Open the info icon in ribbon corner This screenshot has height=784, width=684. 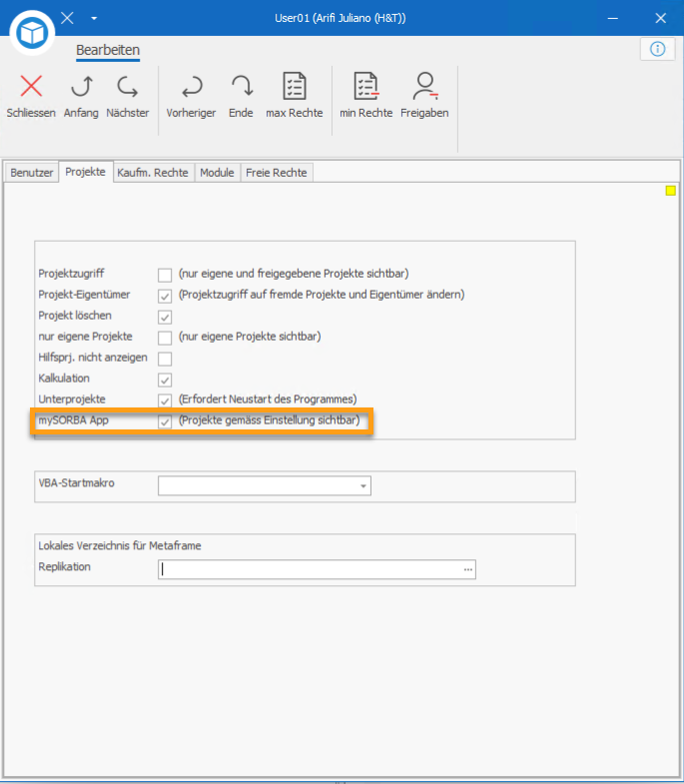(657, 49)
